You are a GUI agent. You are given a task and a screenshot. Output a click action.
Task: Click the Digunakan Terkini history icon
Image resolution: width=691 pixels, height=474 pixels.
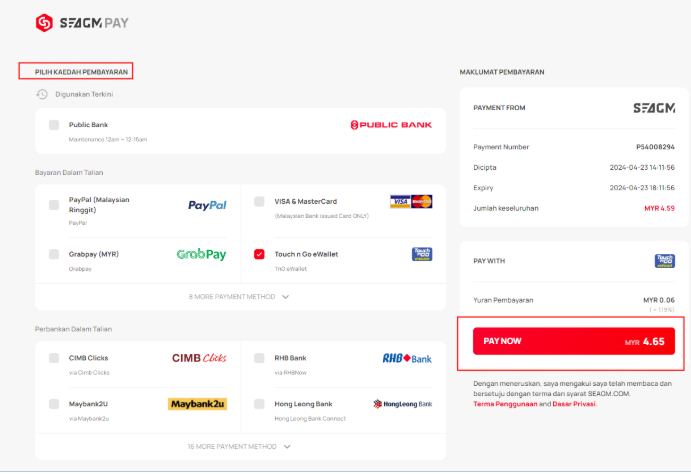42,94
